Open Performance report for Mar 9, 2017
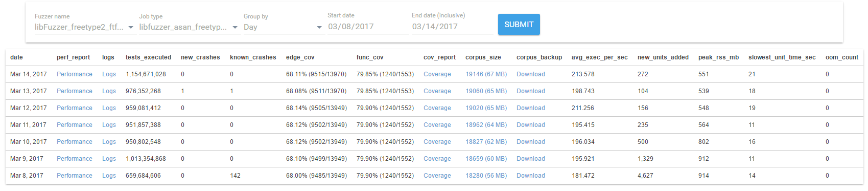 coord(75,159)
